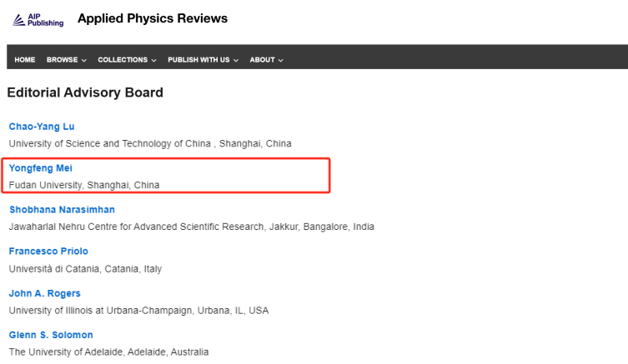
Task: Click the Editorial Advisory Board heading
Action: (x=85, y=92)
